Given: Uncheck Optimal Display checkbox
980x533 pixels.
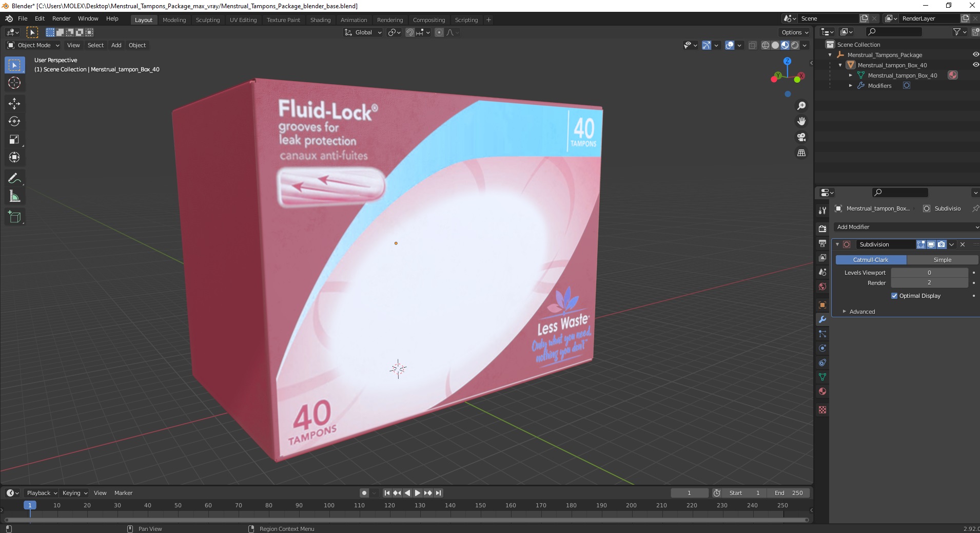Looking at the screenshot, I should 894,296.
